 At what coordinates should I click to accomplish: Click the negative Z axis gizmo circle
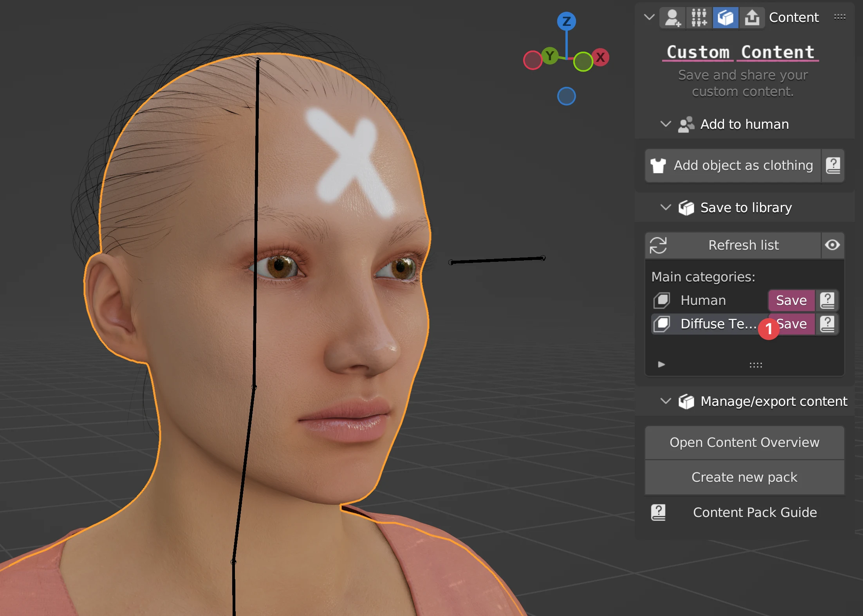pyautogui.click(x=566, y=96)
